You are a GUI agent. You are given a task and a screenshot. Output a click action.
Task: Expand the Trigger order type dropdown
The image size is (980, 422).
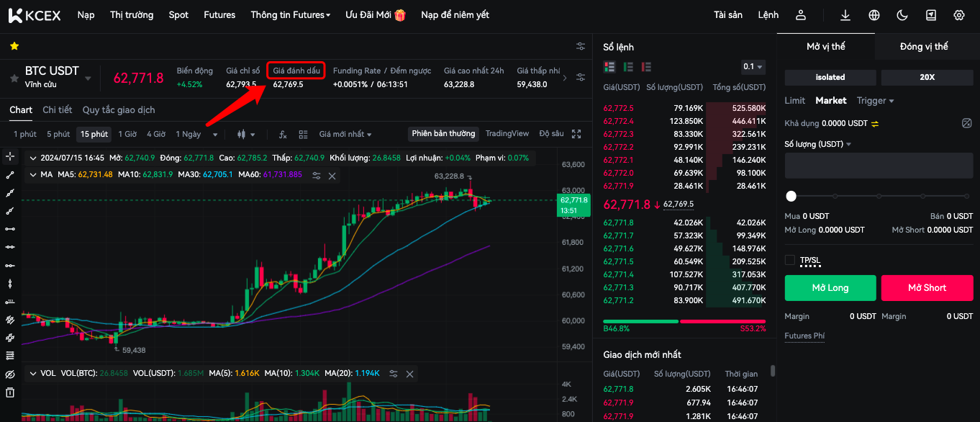[x=875, y=101]
